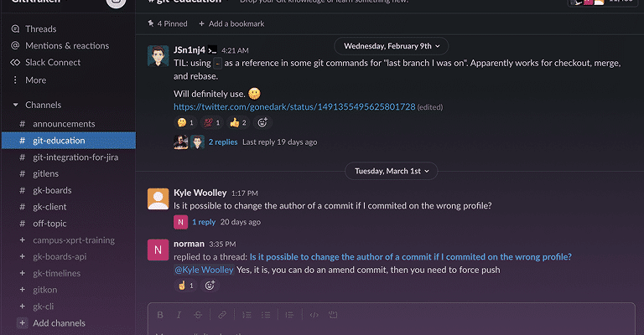644x335 pixels.
Task: Apply strikethrough formatting in the composer
Action: coord(199,315)
